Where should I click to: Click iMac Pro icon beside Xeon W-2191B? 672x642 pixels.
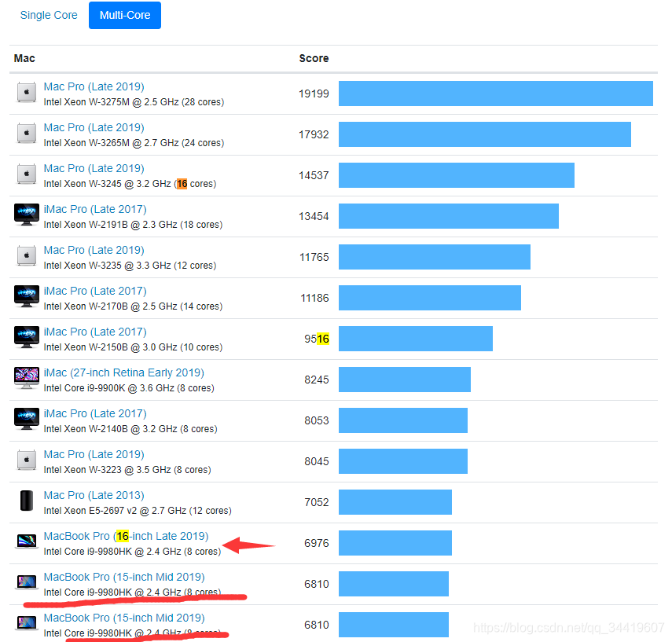[27, 215]
